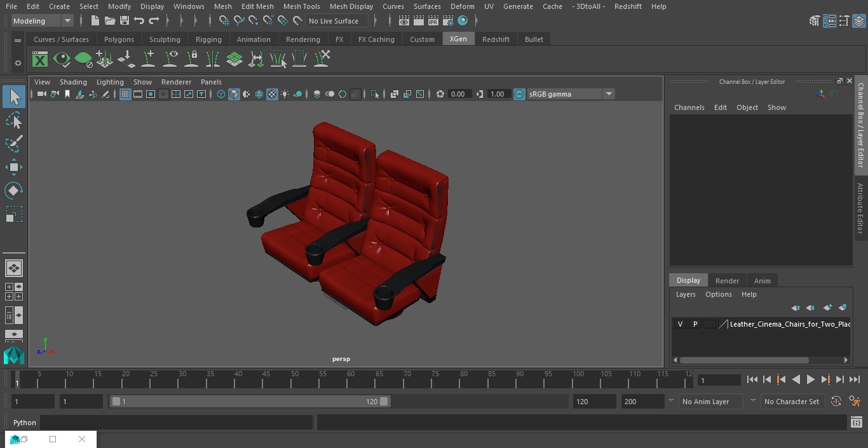This screenshot has height=448, width=868.
Task: Activate the Move tool
Action: click(x=14, y=168)
